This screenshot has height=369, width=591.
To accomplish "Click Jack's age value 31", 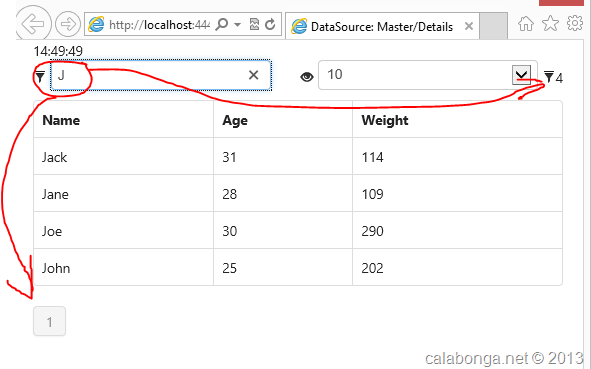I will click(229, 157).
